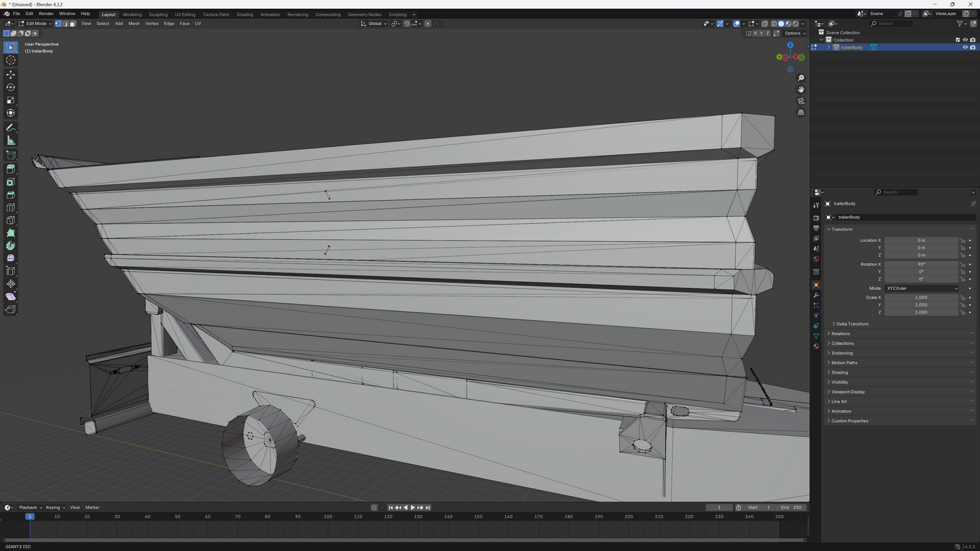Screen dimensions: 980x551
Task: Hide trailerBody using its eye icon
Action: point(965,47)
